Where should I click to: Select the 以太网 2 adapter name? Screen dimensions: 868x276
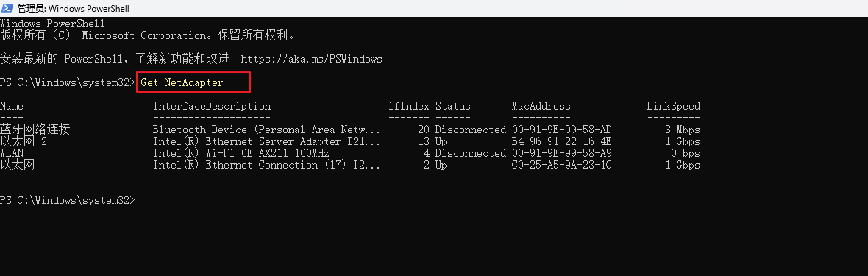tap(24, 141)
